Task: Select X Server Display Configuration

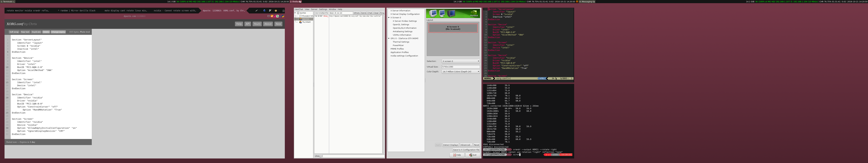Action: pyautogui.click(x=405, y=14)
